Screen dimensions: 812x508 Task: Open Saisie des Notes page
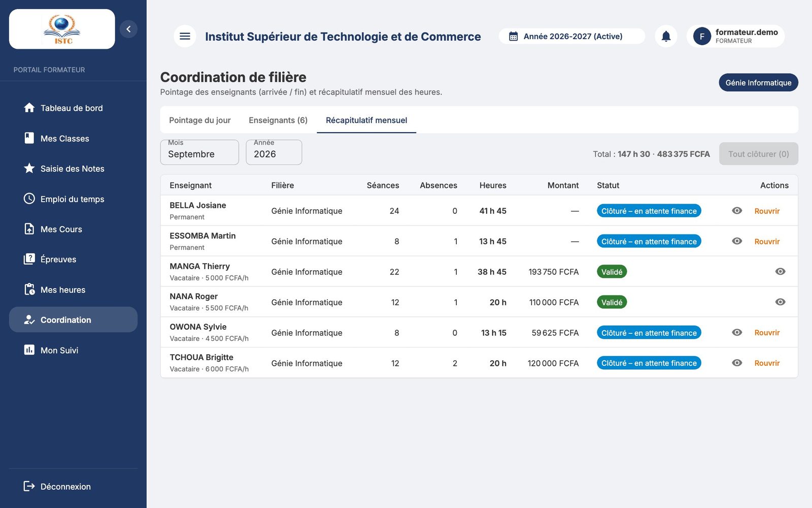coord(73,168)
